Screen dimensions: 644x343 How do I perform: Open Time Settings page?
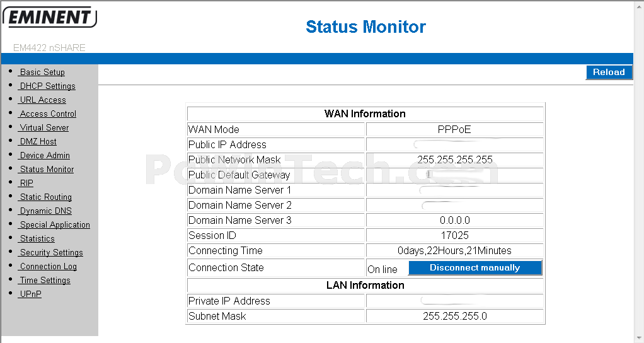(x=44, y=281)
